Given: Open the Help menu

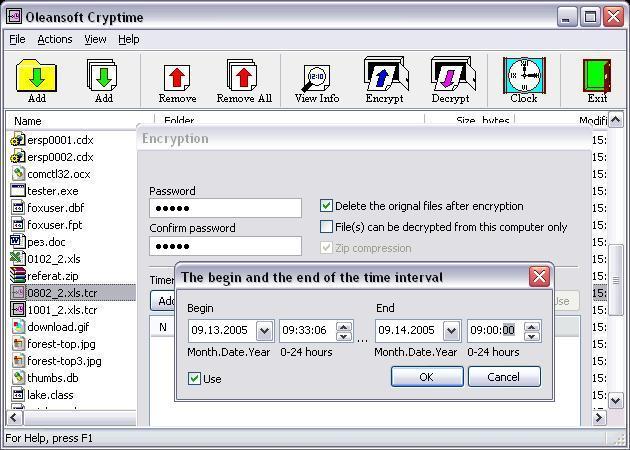Looking at the screenshot, I should 129,39.
